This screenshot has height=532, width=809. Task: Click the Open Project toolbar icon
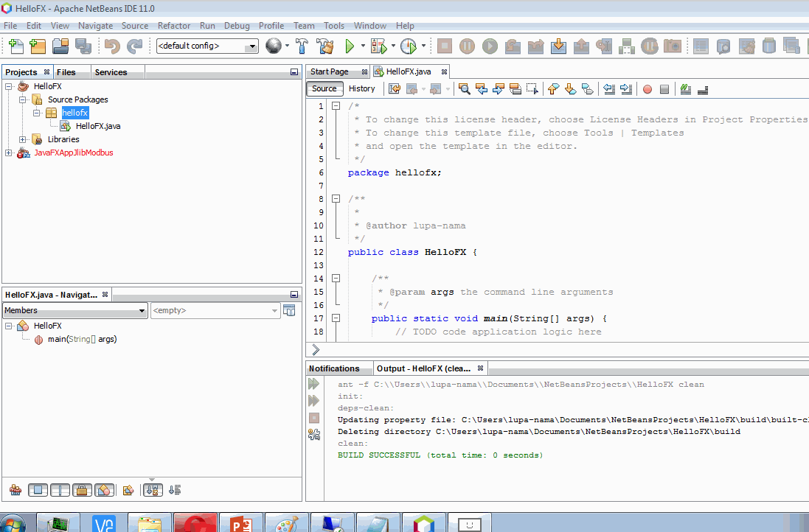60,46
